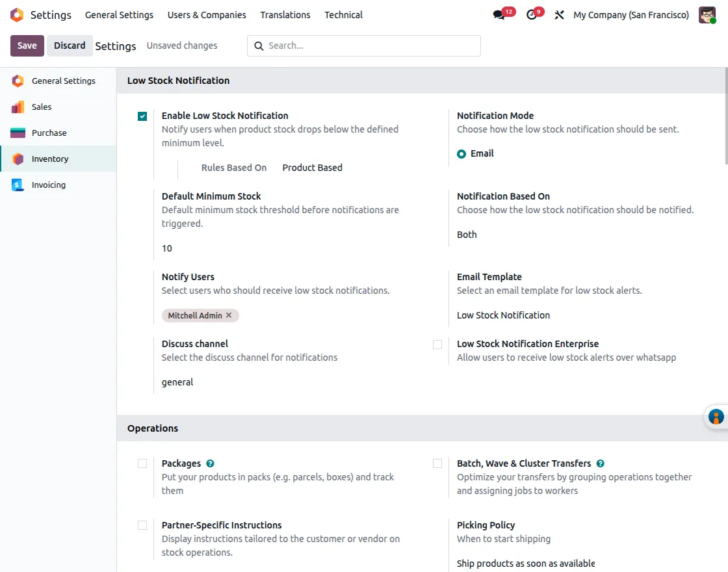Switch to Users & Companies
This screenshot has height=572, width=728.
pos(207,14)
